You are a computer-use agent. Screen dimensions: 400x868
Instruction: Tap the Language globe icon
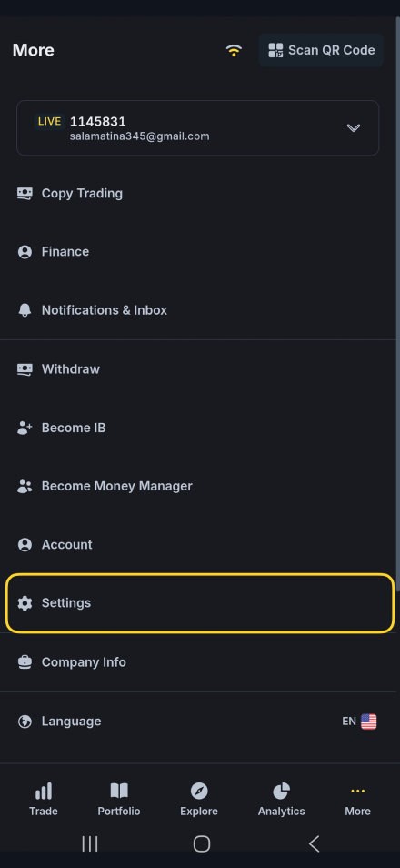pyautogui.click(x=25, y=722)
